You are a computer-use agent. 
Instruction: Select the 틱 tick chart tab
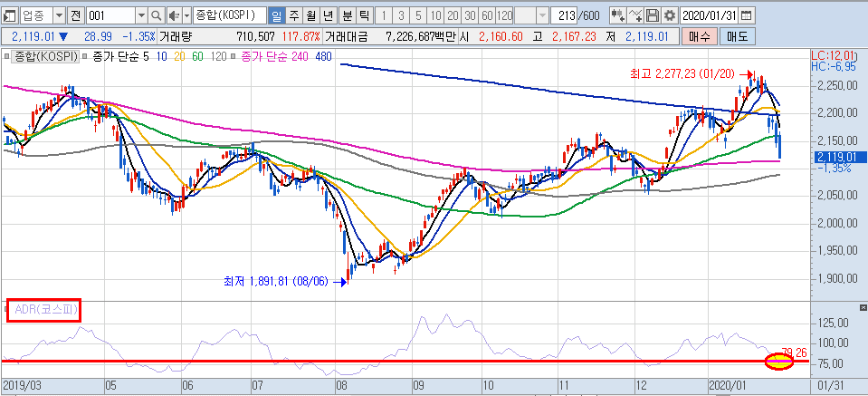coord(364,15)
